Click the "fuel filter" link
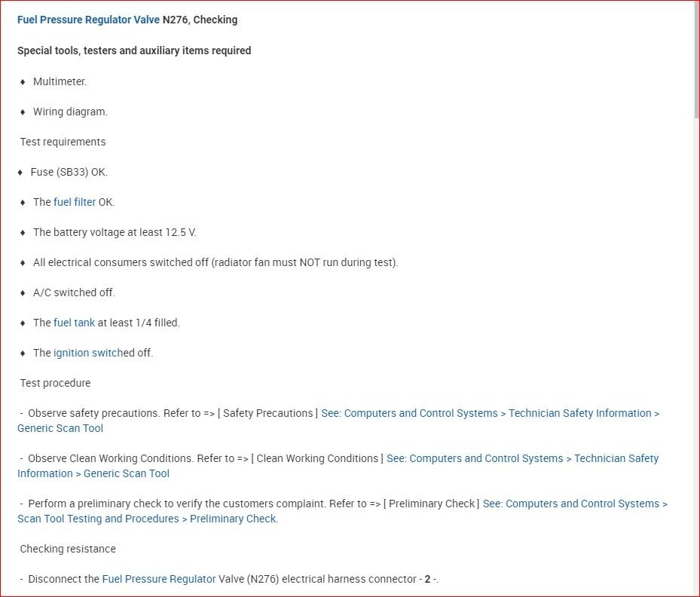The width and height of the screenshot is (700, 597). click(x=75, y=202)
